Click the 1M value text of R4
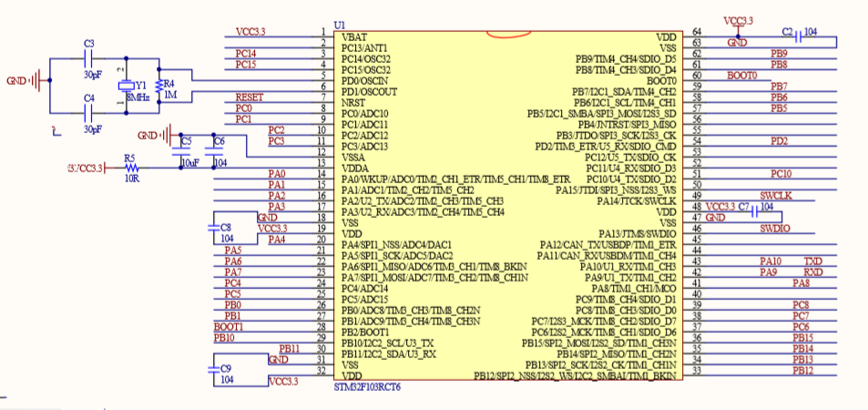The image size is (868, 410). click(x=169, y=95)
